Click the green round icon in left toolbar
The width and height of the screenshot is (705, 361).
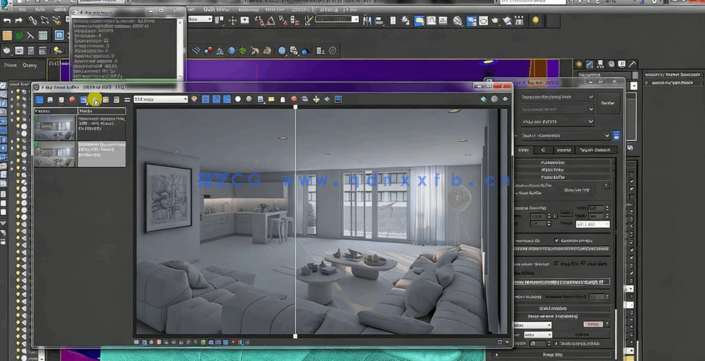[x=19, y=36]
